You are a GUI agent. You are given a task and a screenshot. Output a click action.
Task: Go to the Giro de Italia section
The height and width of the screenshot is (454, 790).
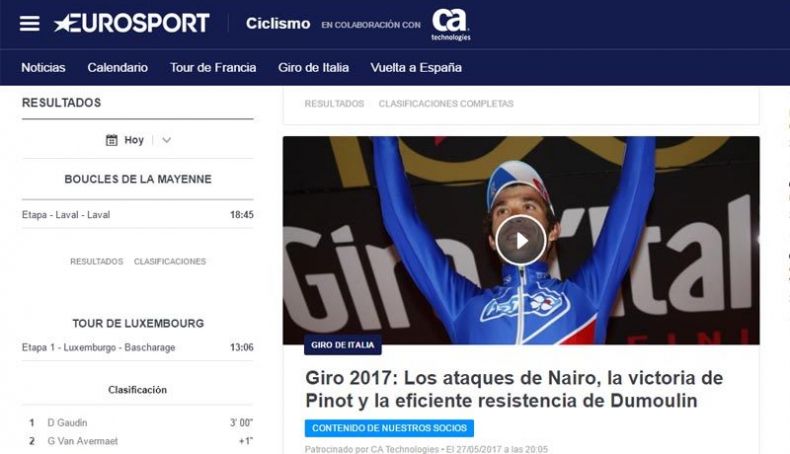[313, 68]
